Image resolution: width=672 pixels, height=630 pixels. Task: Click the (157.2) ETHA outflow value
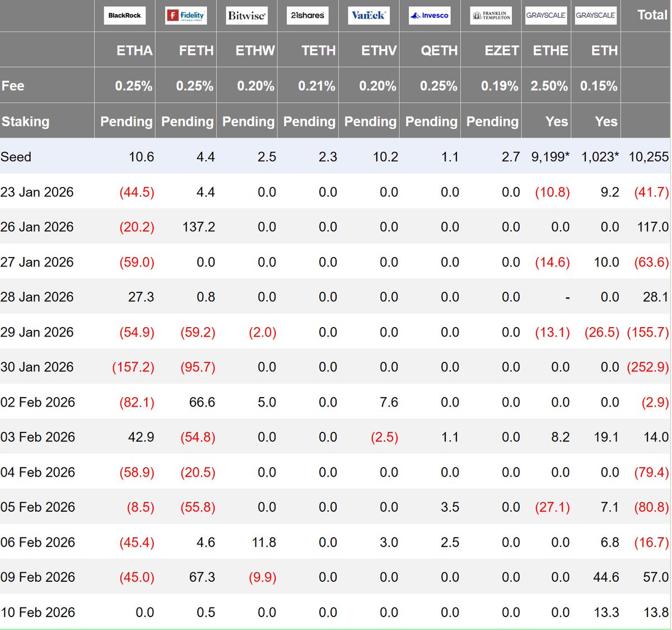(133, 367)
